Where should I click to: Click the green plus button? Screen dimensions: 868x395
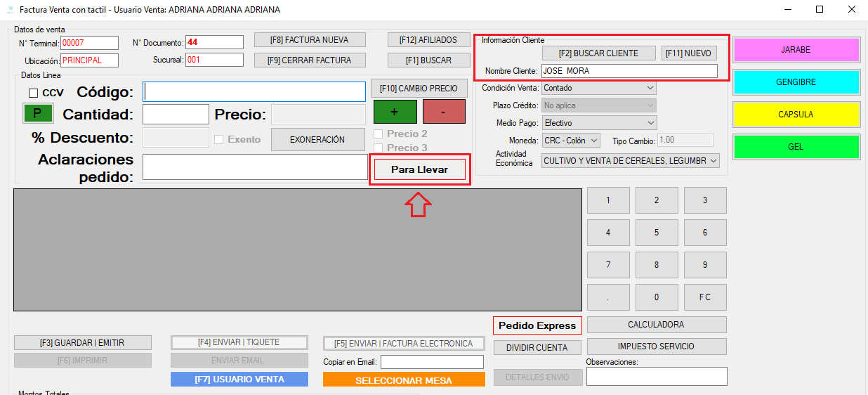(395, 112)
